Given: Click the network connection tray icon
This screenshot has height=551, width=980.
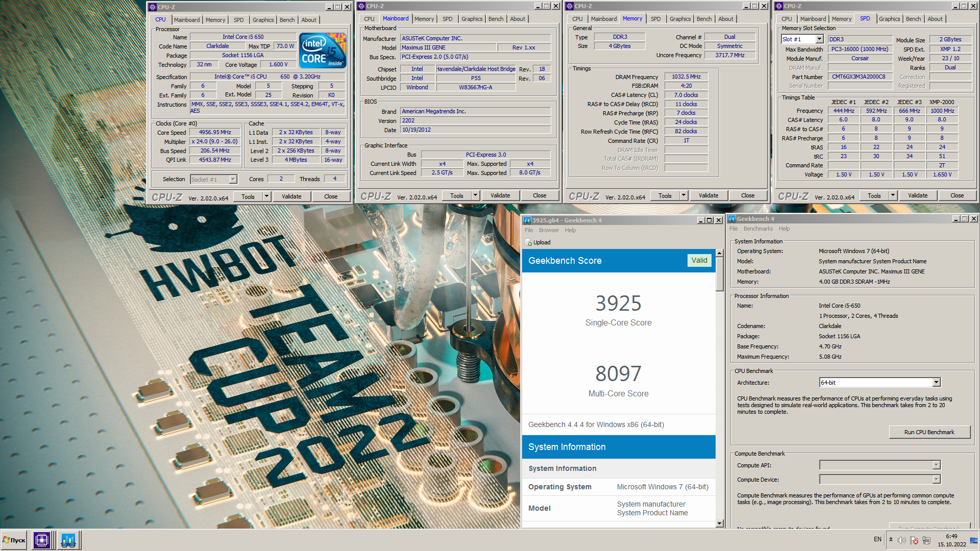Looking at the screenshot, I should [926, 540].
